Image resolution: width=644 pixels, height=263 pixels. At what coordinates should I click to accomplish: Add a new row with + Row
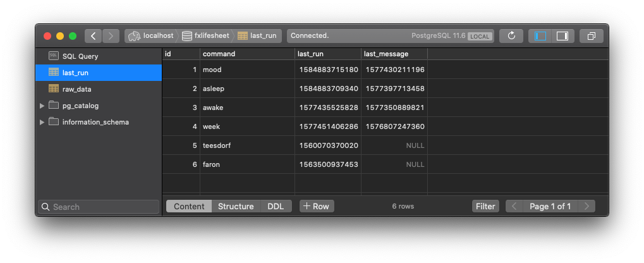coord(317,206)
